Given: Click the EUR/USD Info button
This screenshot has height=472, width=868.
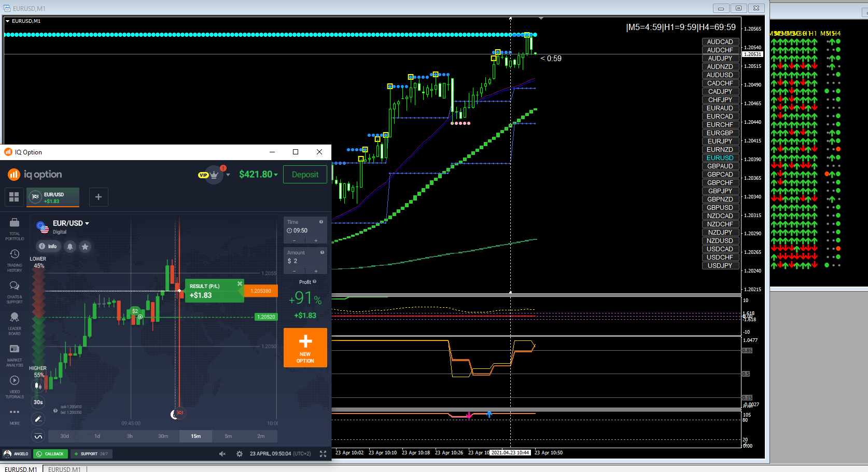Looking at the screenshot, I should point(48,247).
